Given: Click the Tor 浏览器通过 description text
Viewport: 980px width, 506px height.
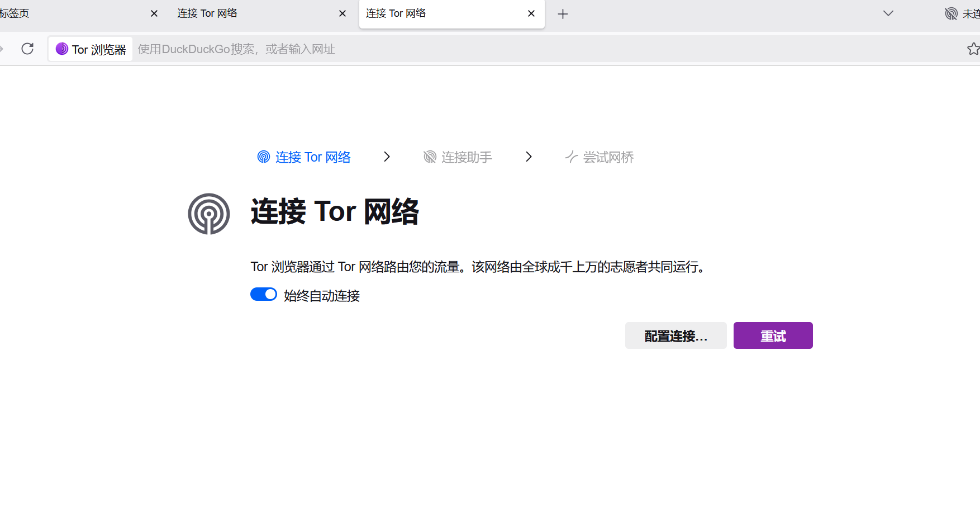Looking at the screenshot, I should (x=478, y=267).
